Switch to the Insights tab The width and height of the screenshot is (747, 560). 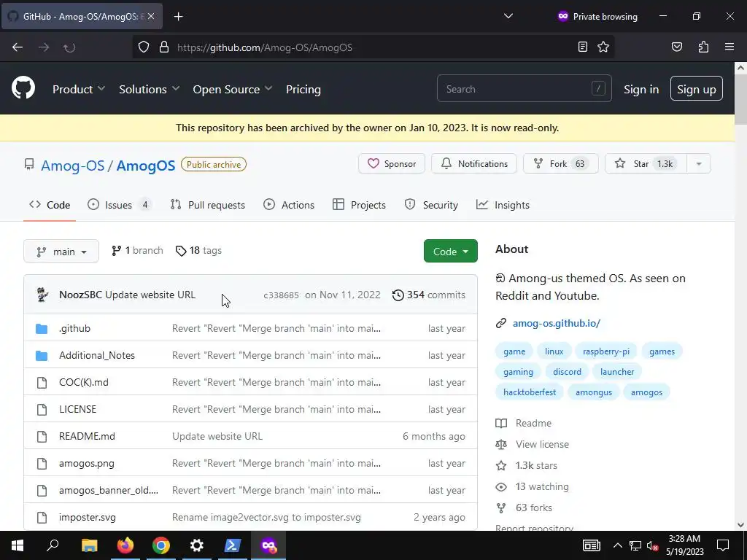click(x=503, y=205)
